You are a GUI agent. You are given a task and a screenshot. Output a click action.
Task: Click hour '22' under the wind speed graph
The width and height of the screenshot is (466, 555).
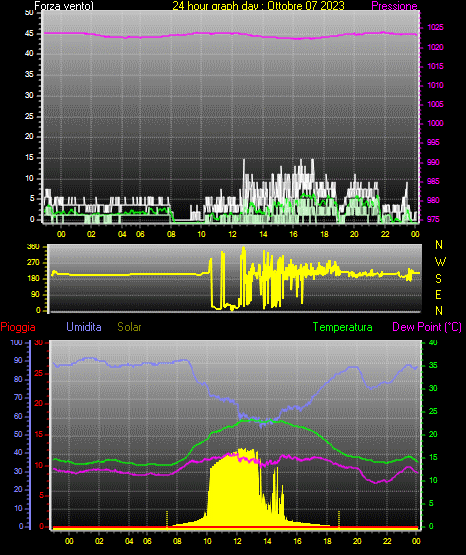(x=385, y=234)
